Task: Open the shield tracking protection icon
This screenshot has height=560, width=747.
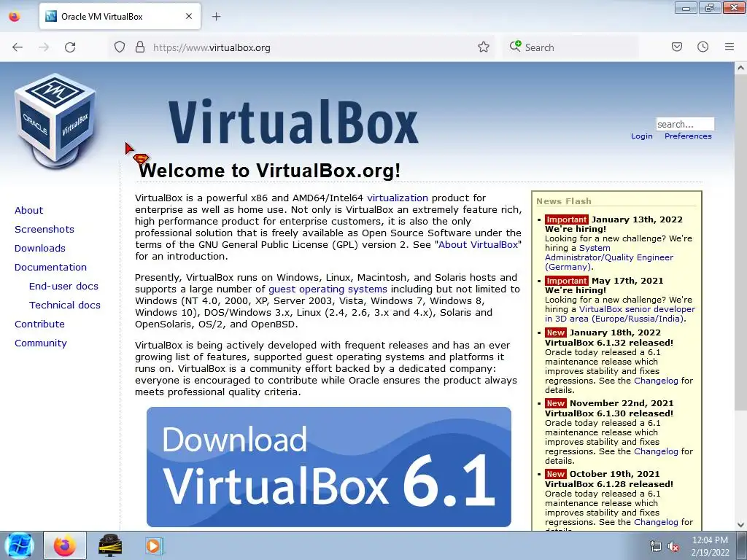Action: pyautogui.click(x=120, y=47)
